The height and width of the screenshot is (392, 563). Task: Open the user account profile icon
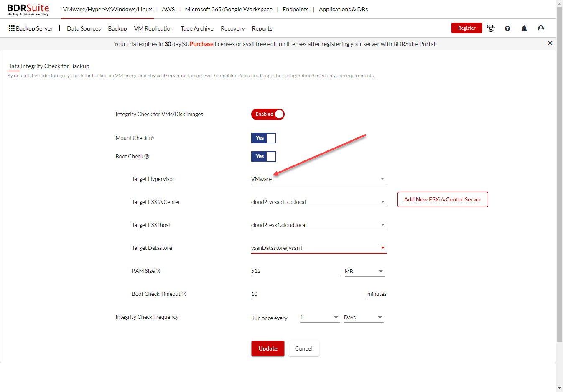[x=541, y=28]
